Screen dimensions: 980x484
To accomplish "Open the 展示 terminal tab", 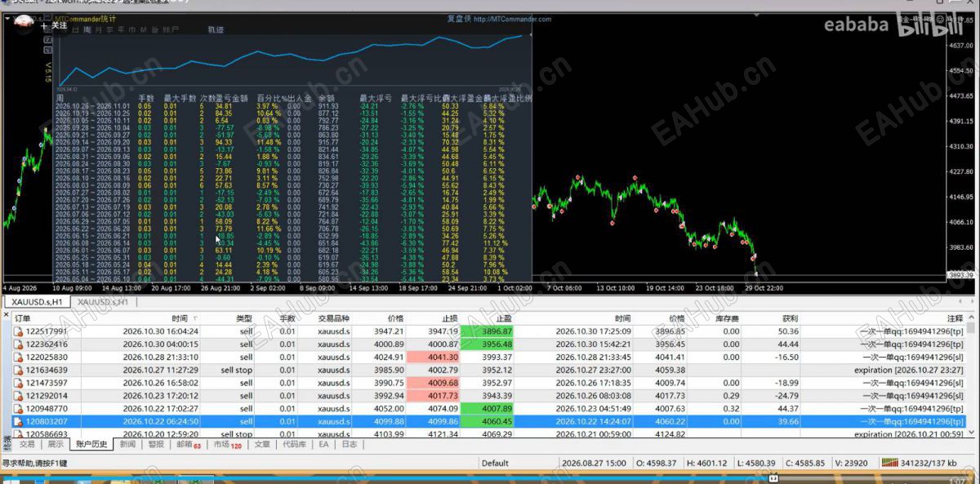I will point(55,445).
